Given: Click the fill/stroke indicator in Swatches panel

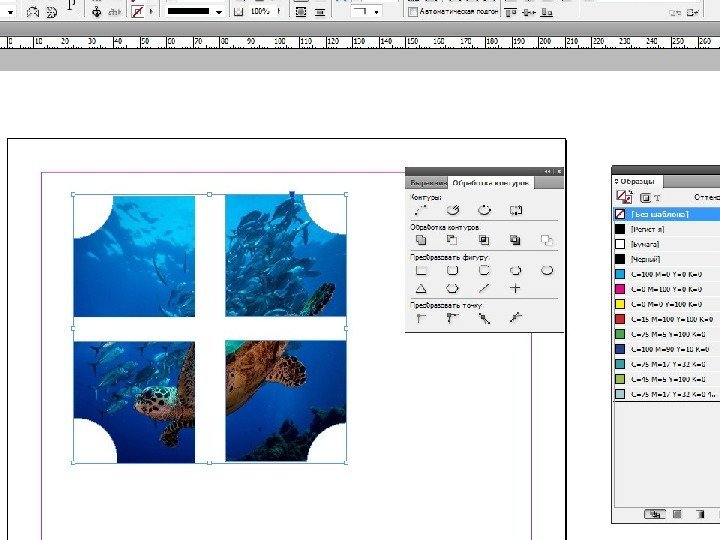Looking at the screenshot, I should (x=624, y=197).
